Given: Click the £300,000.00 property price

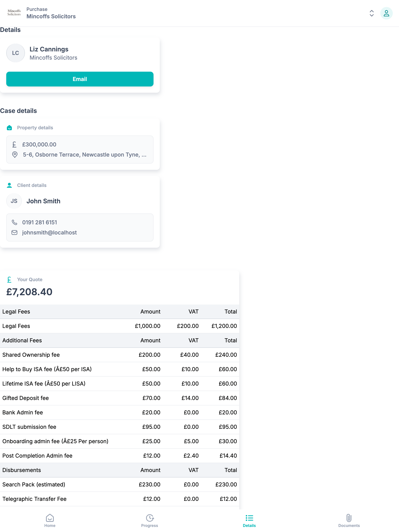Looking at the screenshot, I should [39, 144].
